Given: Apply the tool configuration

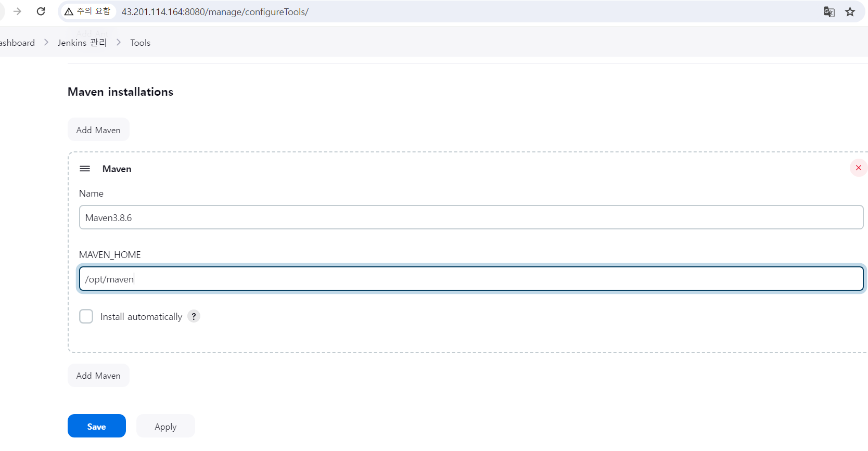Looking at the screenshot, I should [165, 426].
